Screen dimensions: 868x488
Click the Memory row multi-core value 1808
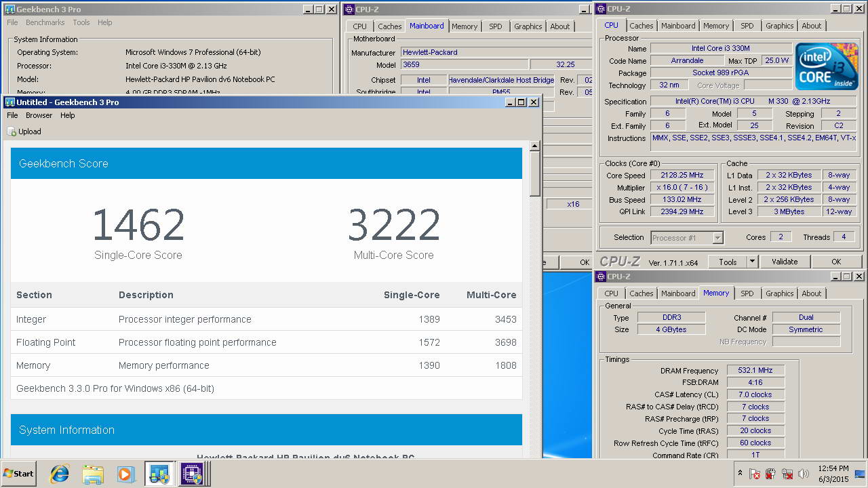pyautogui.click(x=505, y=365)
